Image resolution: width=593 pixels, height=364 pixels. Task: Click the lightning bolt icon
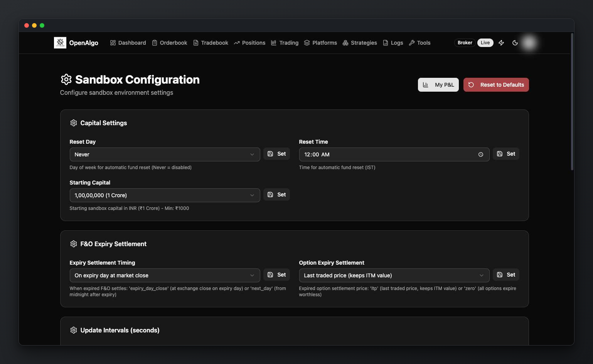(x=501, y=43)
